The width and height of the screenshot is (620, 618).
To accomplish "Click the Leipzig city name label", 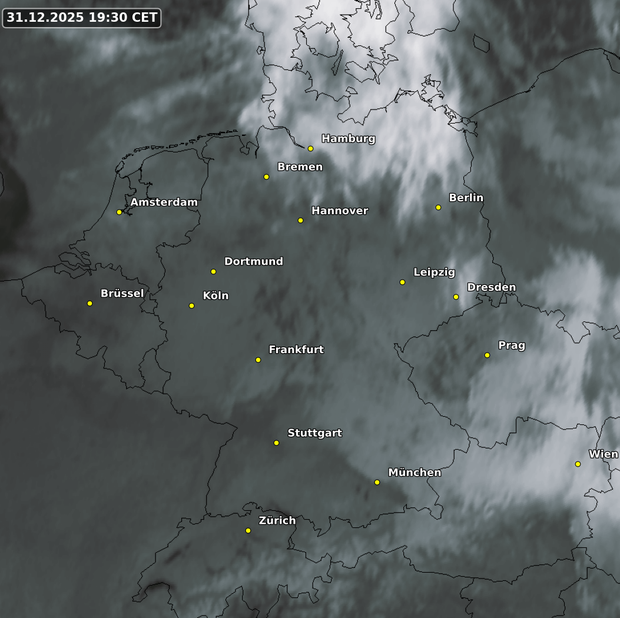I will (x=434, y=273).
